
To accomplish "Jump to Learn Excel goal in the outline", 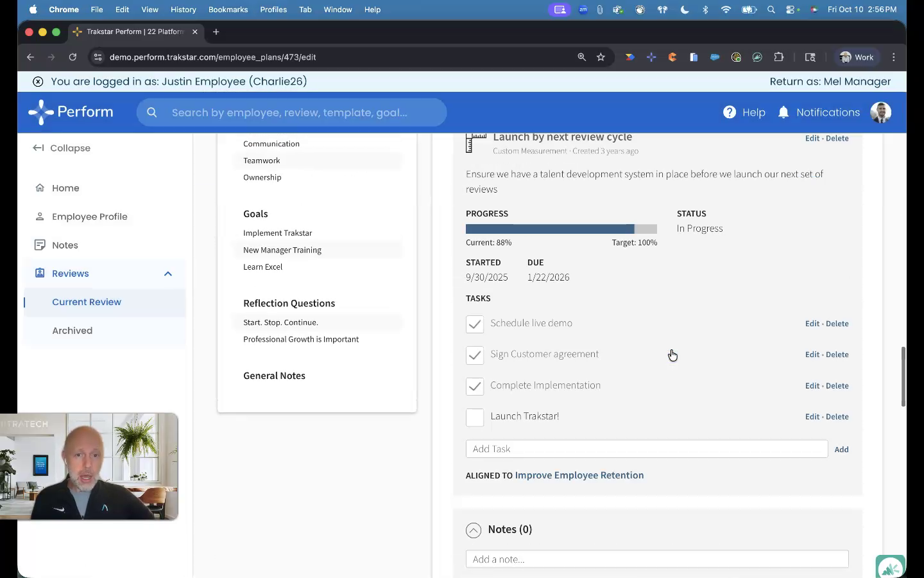I will pyautogui.click(x=262, y=267).
